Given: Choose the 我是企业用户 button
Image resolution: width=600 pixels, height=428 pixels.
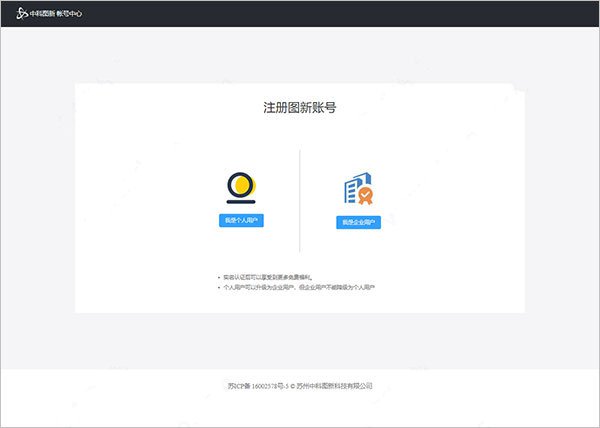Looking at the screenshot, I should (x=358, y=222).
